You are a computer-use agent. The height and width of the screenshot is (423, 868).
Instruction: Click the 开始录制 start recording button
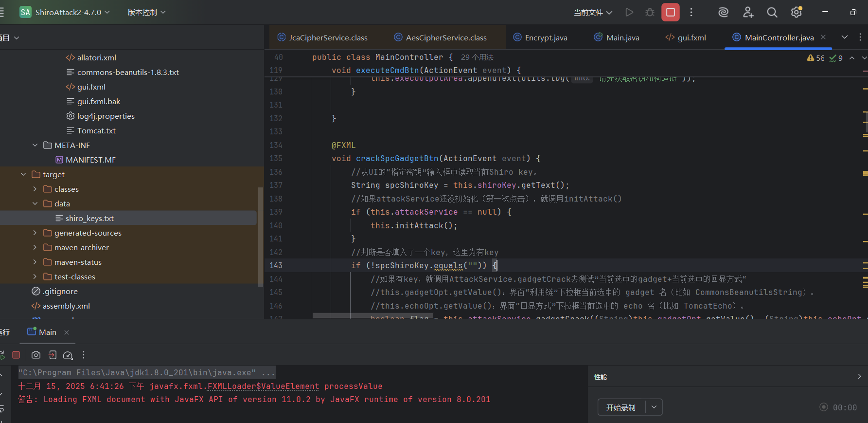point(621,407)
